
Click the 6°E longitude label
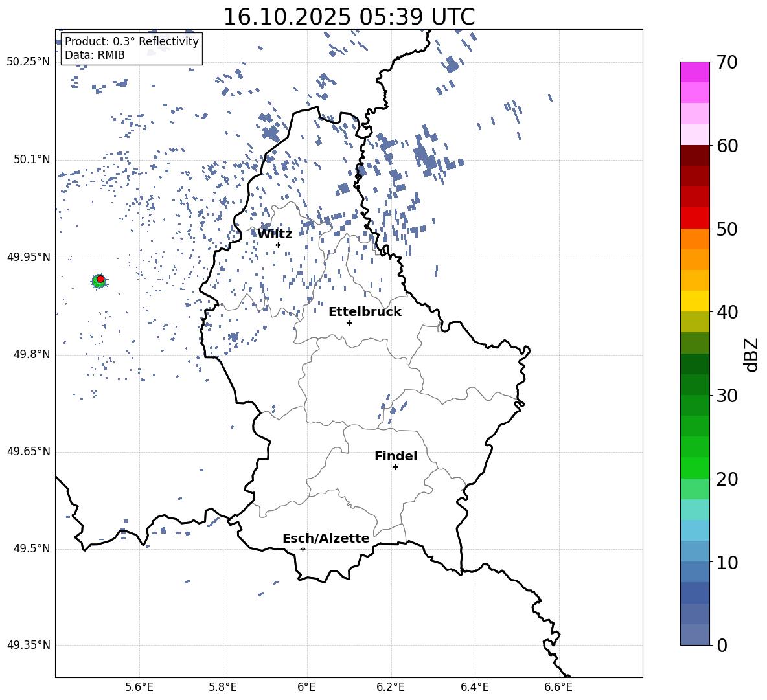click(306, 687)
